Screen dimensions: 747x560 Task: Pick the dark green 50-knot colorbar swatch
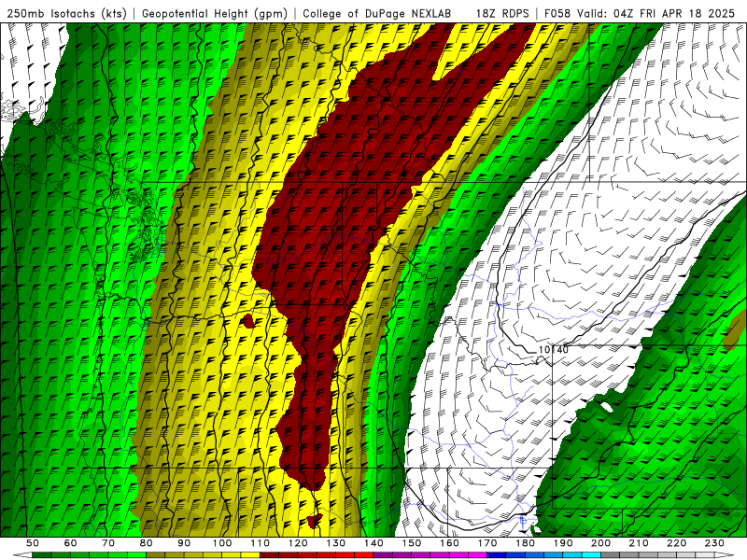coord(41,555)
